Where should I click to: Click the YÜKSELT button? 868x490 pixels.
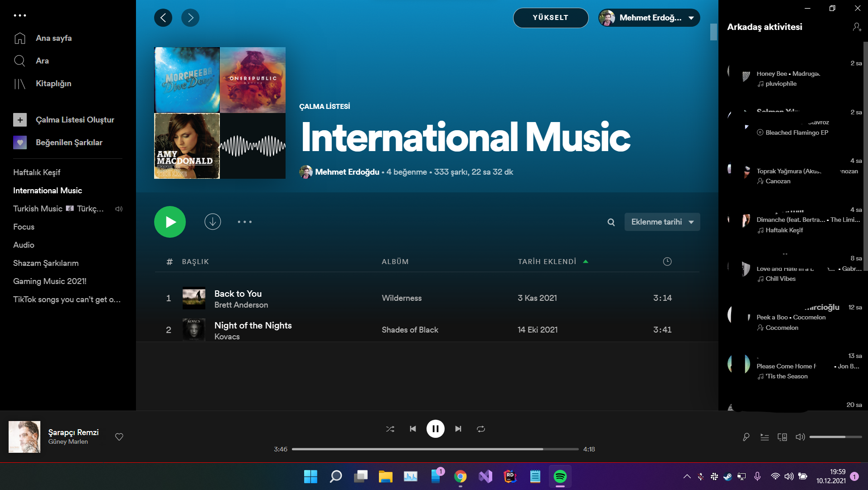[x=550, y=18]
